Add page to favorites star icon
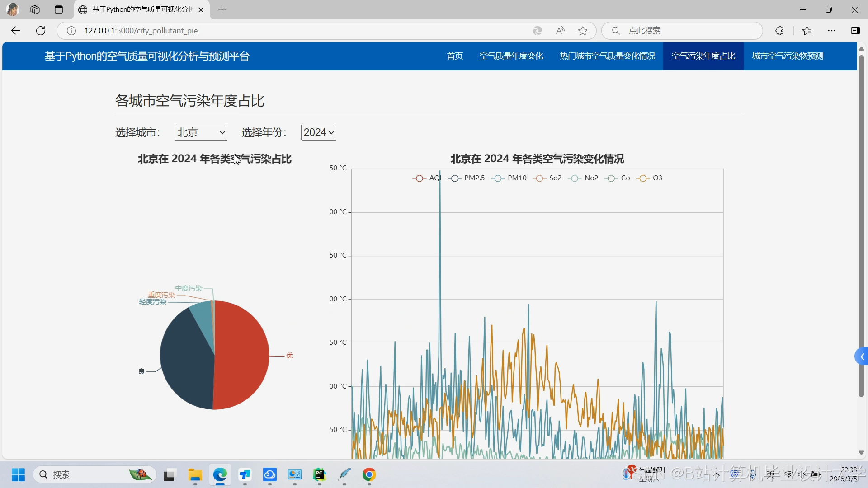The height and width of the screenshot is (488, 868). pos(583,31)
